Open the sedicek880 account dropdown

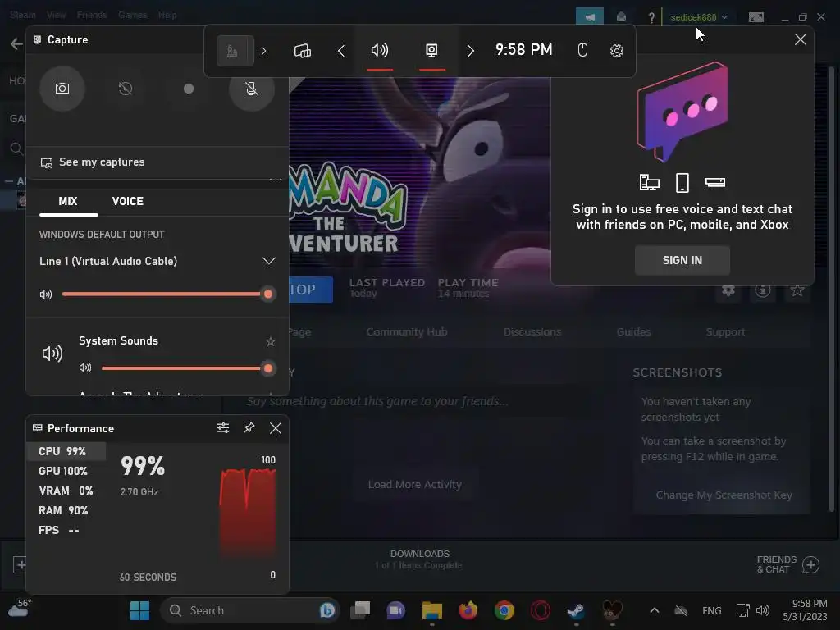click(x=699, y=17)
